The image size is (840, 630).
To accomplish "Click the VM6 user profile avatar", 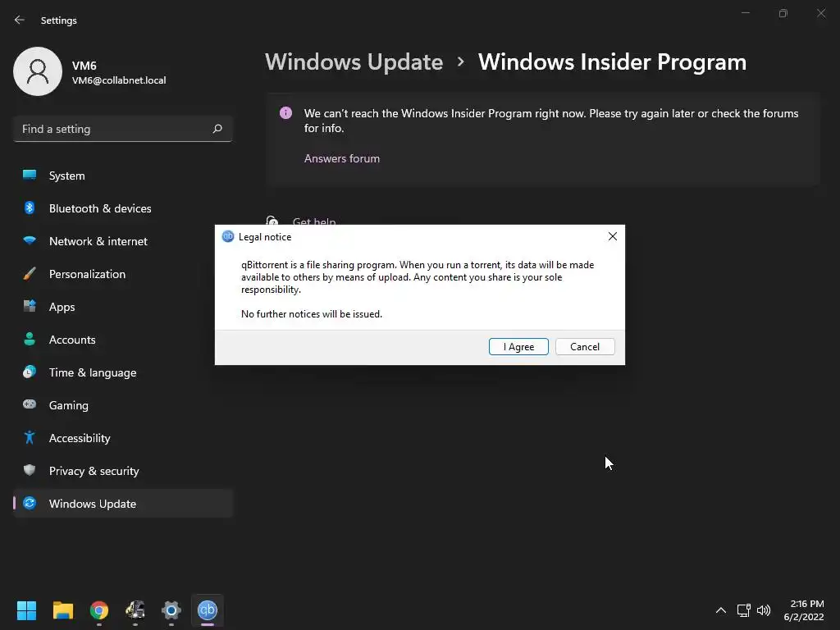I will (x=38, y=71).
